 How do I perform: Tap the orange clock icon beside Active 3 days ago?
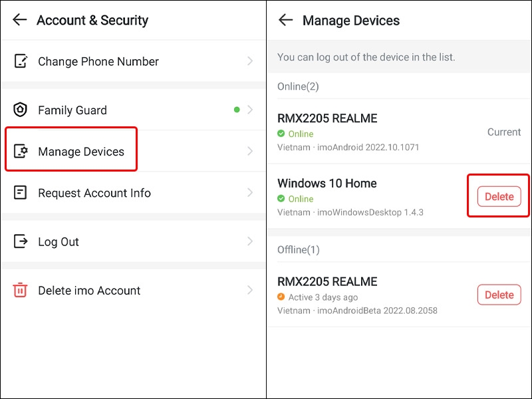(281, 297)
